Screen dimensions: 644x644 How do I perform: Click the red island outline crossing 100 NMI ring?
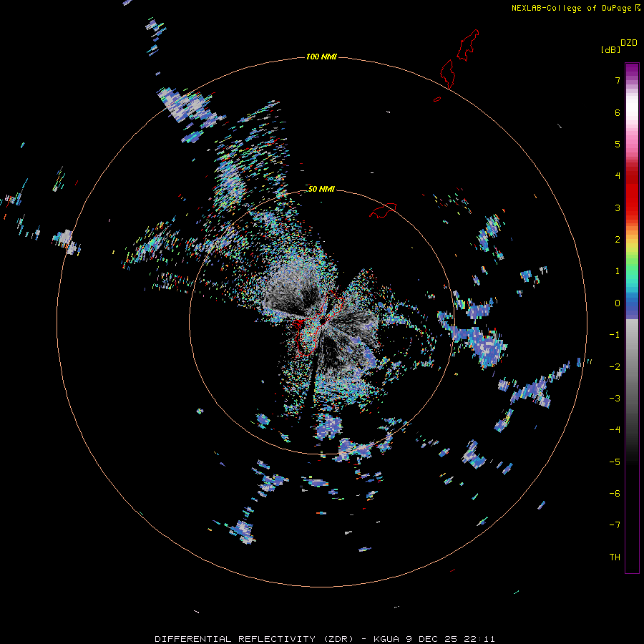[447, 74]
